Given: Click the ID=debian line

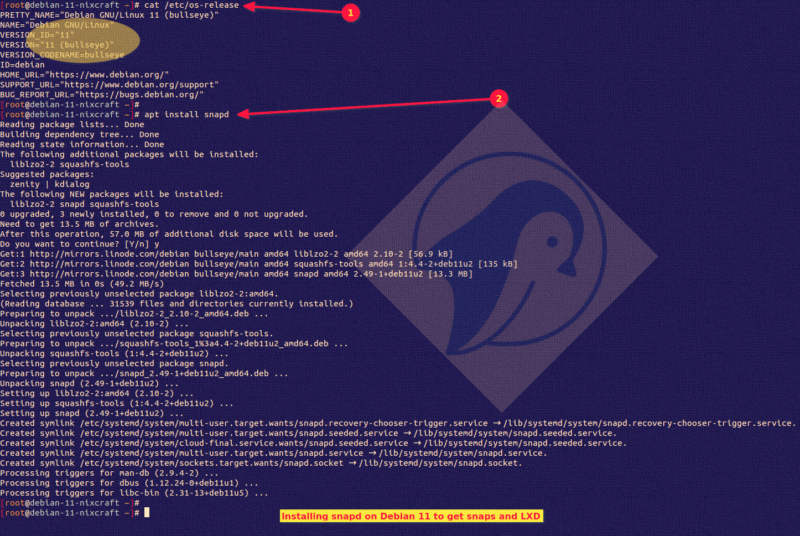Looking at the screenshot, I should 22,65.
